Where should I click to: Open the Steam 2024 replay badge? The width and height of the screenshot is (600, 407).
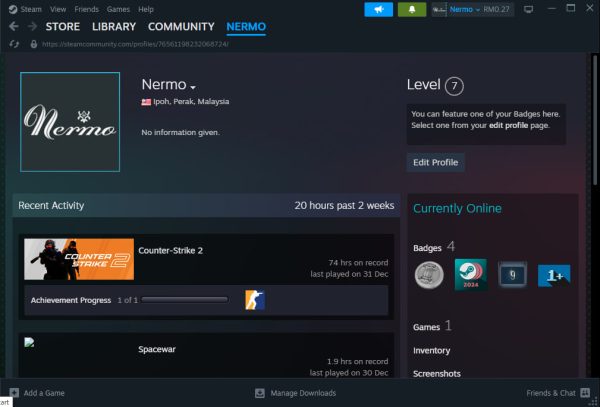471,274
